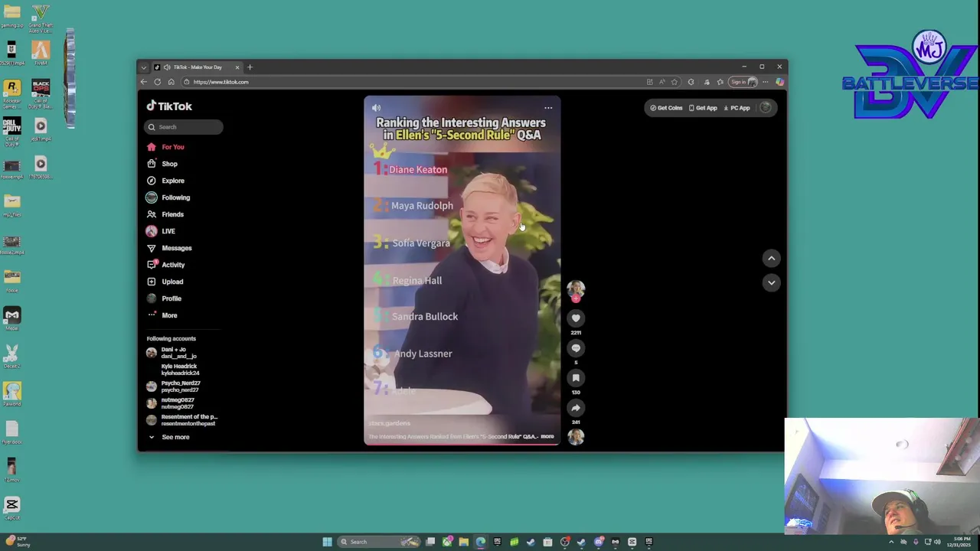Expand See more following accounts
This screenshot has width=980, height=551.
coord(168,437)
